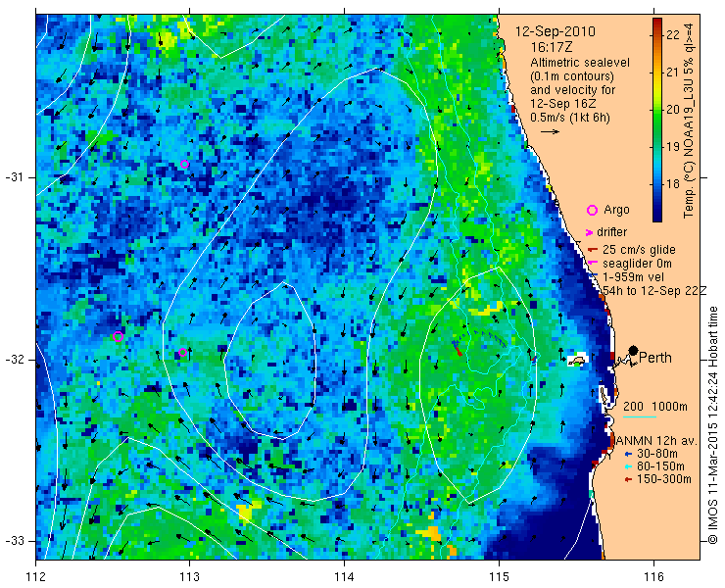Image resolution: width=725 pixels, height=588 pixels.
Task: Click the color bar tick label '18'
Action: click(673, 184)
